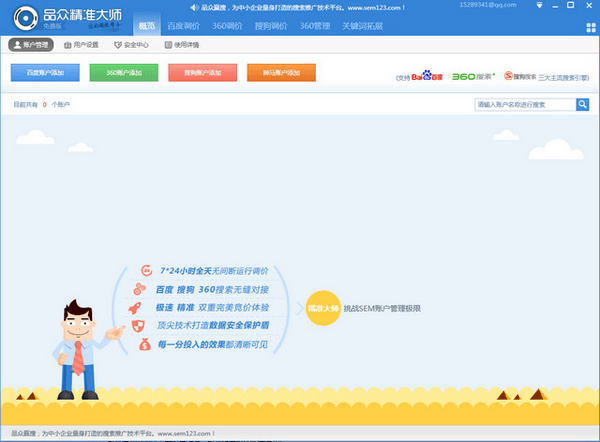Click the shield 数据安全 icon
The height and width of the screenshot is (442, 600).
click(x=139, y=326)
